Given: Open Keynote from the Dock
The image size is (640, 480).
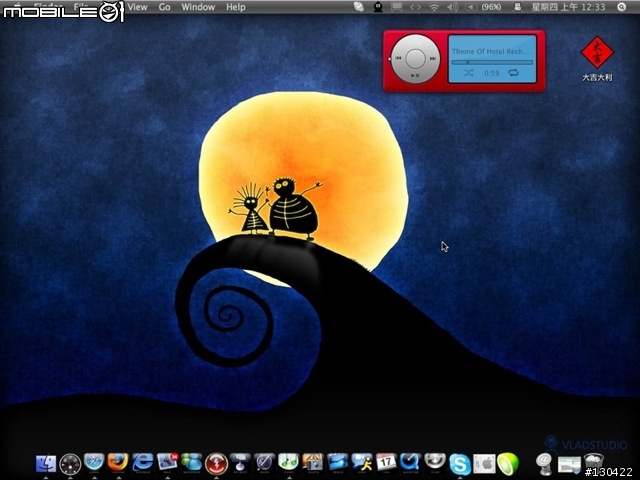Looking at the screenshot, I should pos(240,463).
